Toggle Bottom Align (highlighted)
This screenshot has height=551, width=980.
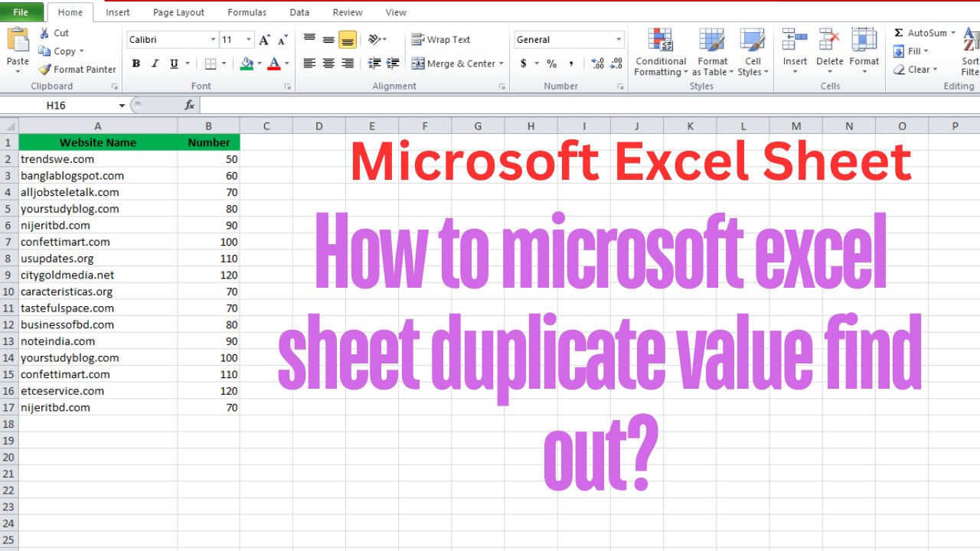click(x=348, y=40)
